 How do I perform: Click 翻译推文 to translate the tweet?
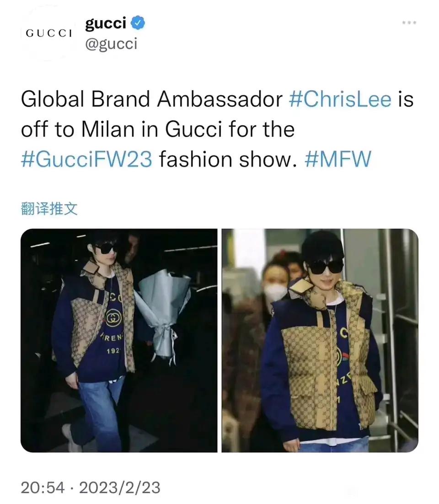tap(49, 209)
